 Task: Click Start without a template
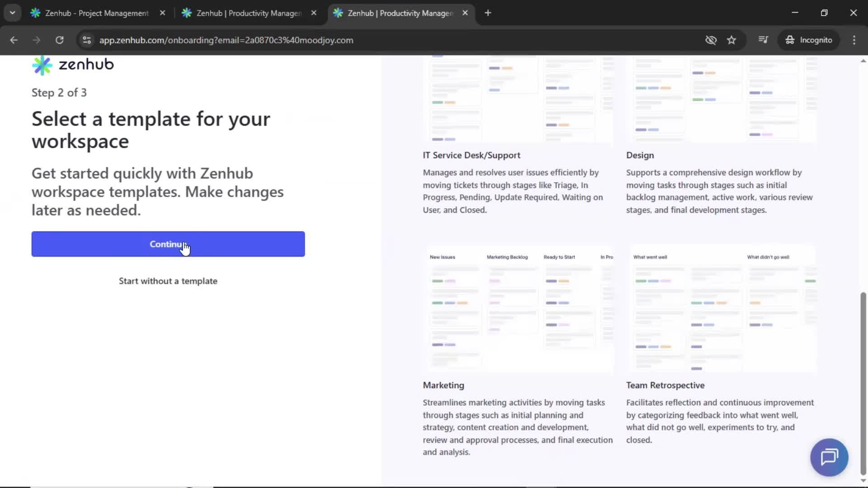[x=168, y=281]
